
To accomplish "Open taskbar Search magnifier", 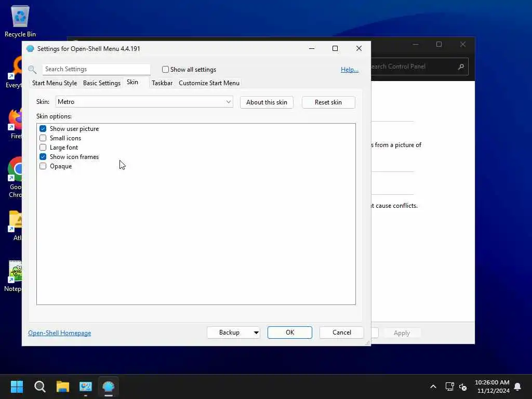I will 39,387.
